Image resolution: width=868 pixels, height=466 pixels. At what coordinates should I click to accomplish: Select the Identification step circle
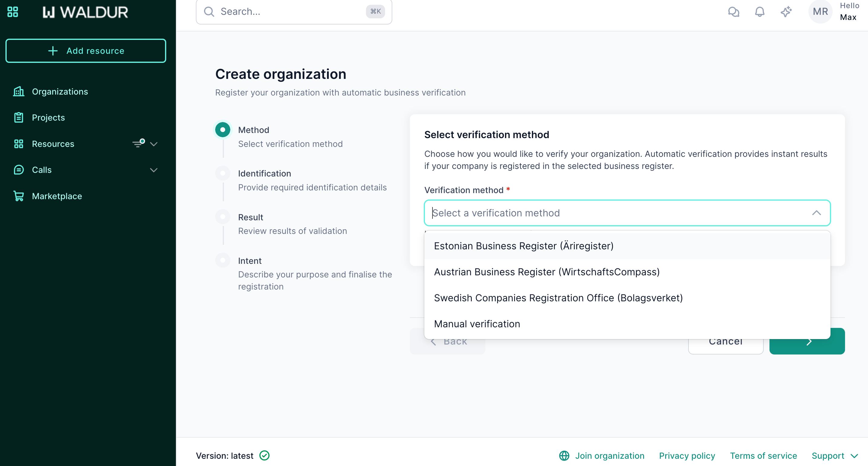click(x=223, y=173)
